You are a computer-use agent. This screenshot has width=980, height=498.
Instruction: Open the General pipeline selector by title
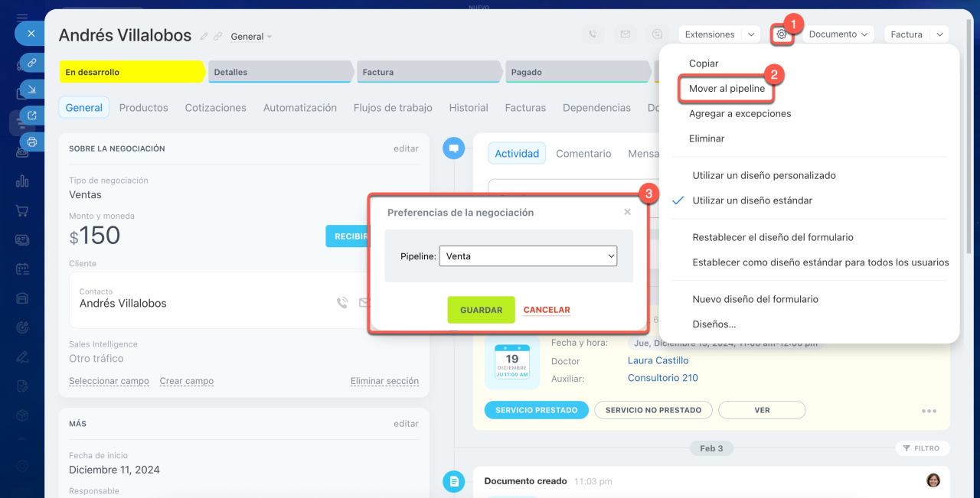[x=251, y=37]
